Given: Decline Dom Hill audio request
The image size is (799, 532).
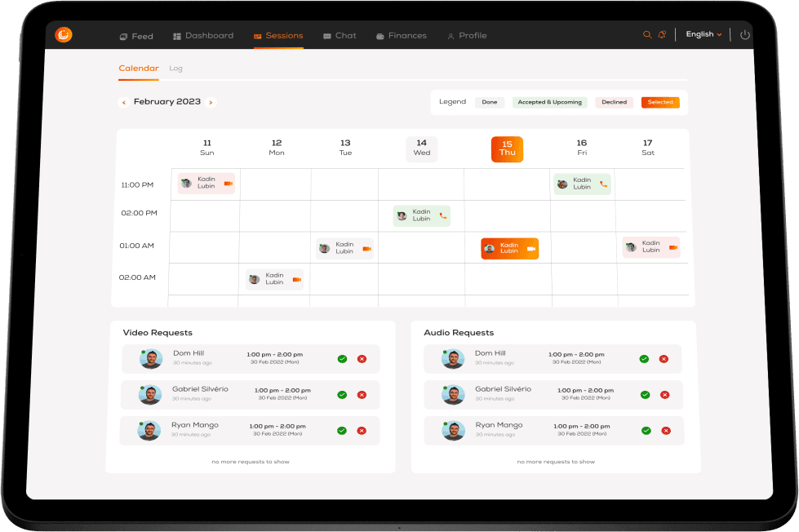Looking at the screenshot, I should pyautogui.click(x=664, y=359).
